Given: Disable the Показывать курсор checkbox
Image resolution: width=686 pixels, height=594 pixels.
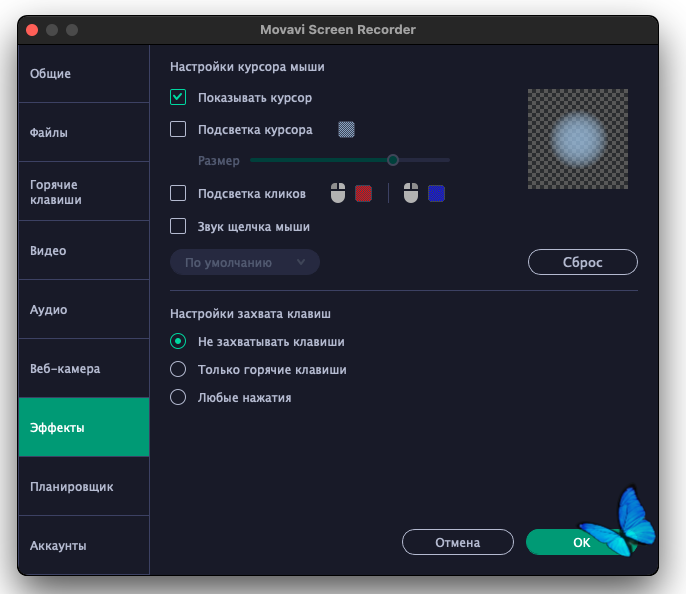Looking at the screenshot, I should pos(179,98).
